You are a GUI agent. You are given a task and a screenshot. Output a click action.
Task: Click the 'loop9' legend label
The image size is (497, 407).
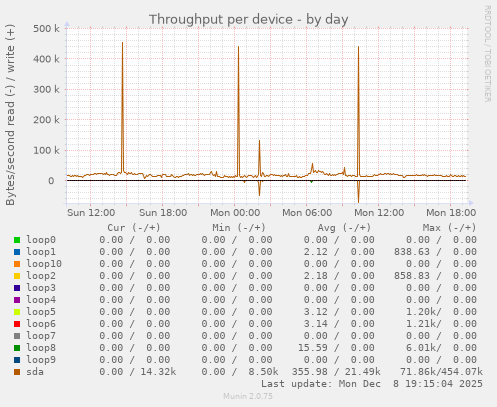pos(41,360)
